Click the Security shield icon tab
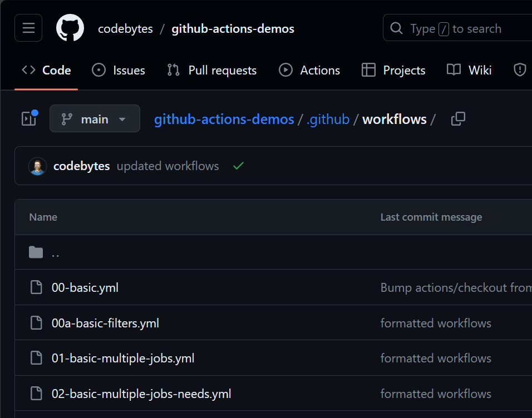532x418 pixels. point(519,70)
